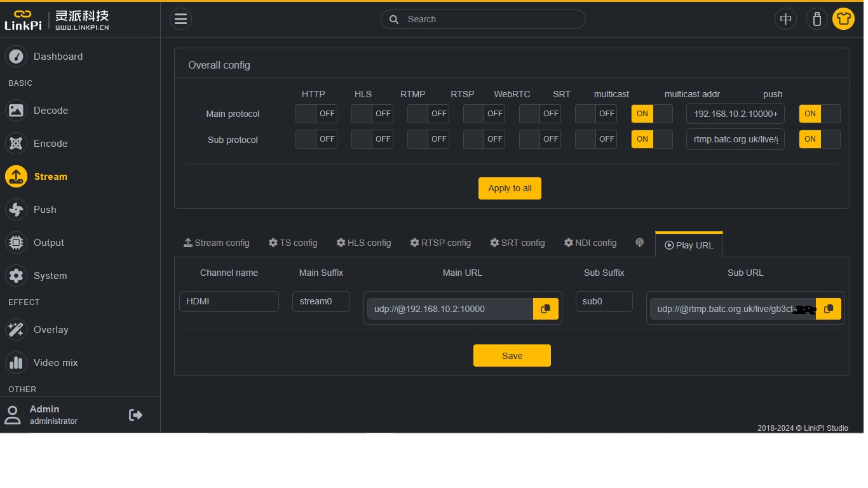Click the Admin username text

[44, 409]
